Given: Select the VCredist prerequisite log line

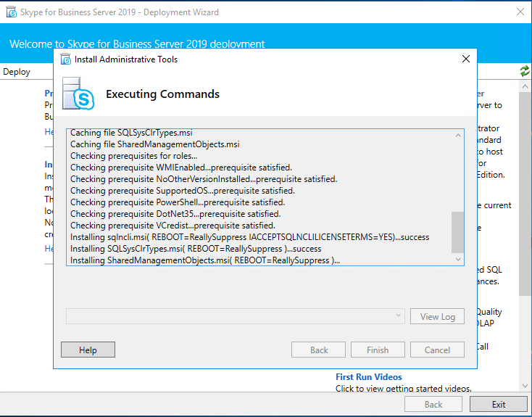Looking at the screenshot, I should tap(173, 226).
